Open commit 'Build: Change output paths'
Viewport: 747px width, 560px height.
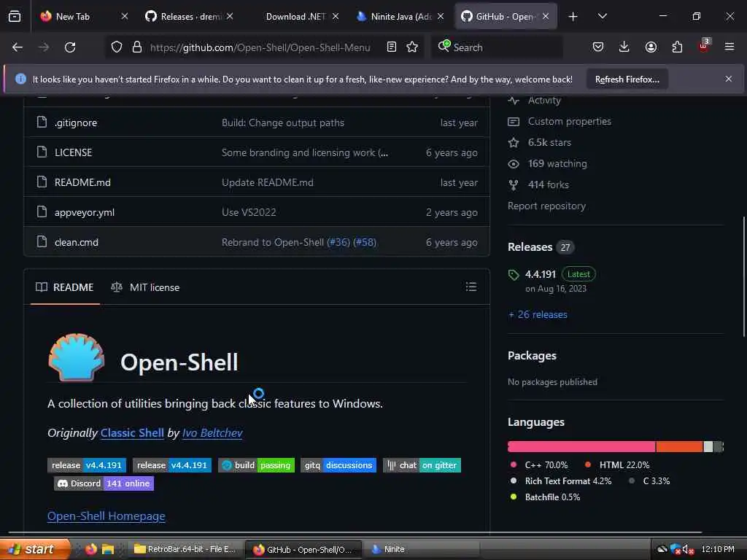283,122
